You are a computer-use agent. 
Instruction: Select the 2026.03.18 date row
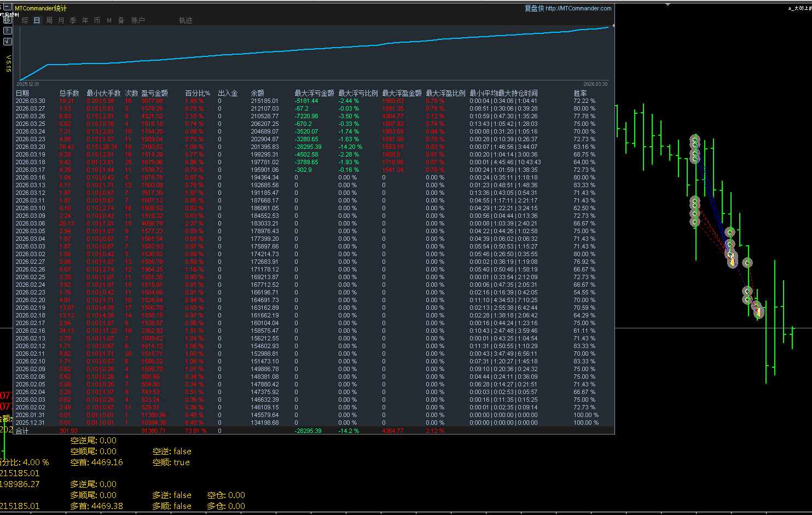pos(30,162)
